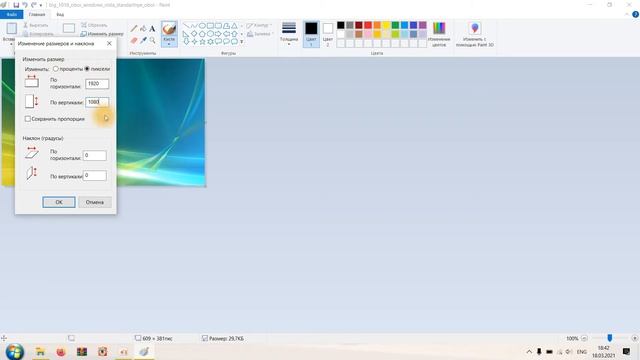Open the Файл menu tab
640x360 pixels.
pyautogui.click(x=11, y=14)
